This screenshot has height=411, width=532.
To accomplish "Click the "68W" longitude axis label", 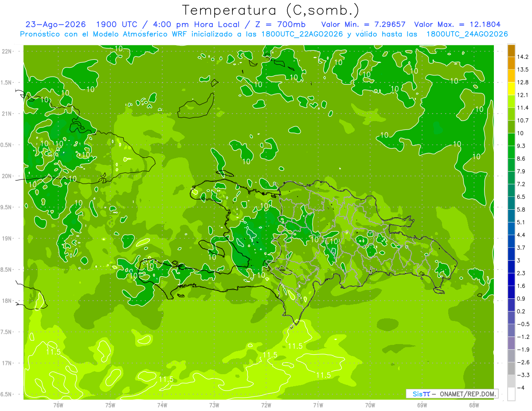I will tap(474, 405).
